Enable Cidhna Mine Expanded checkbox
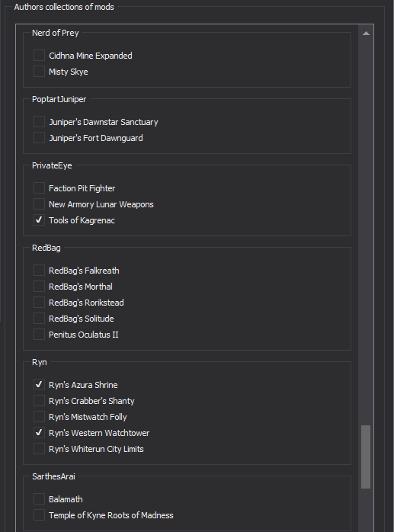 point(39,56)
